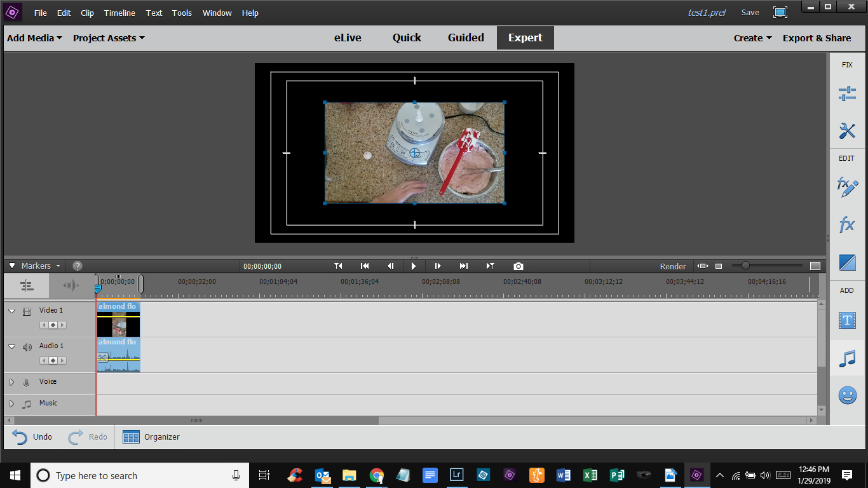This screenshot has width=868, height=488.
Task: Open the Create dropdown
Action: click(752, 38)
